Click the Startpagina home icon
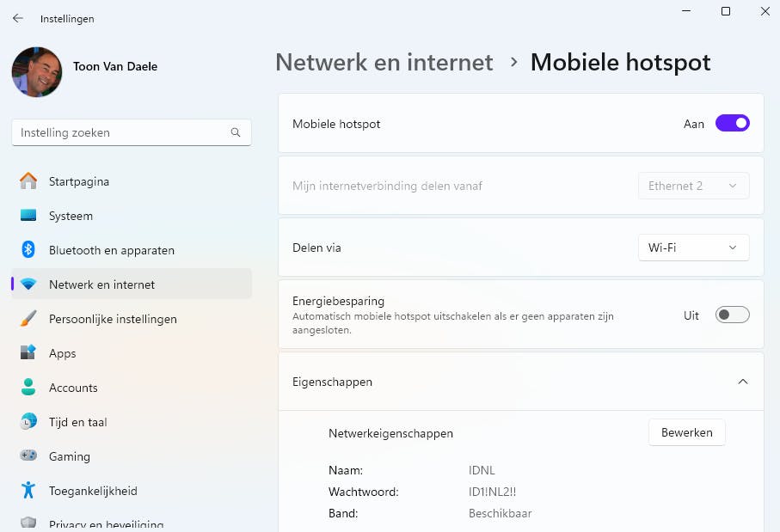This screenshot has width=780, height=532. pos(28,181)
